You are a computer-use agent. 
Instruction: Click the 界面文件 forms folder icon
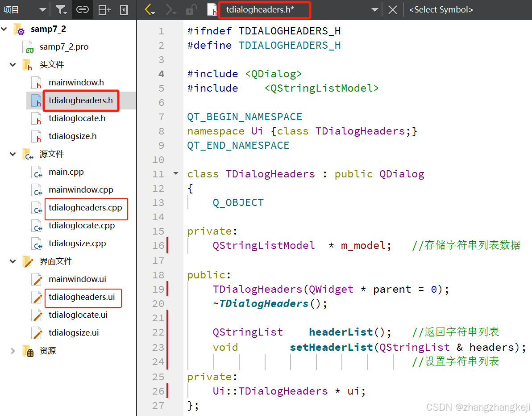[28, 261]
